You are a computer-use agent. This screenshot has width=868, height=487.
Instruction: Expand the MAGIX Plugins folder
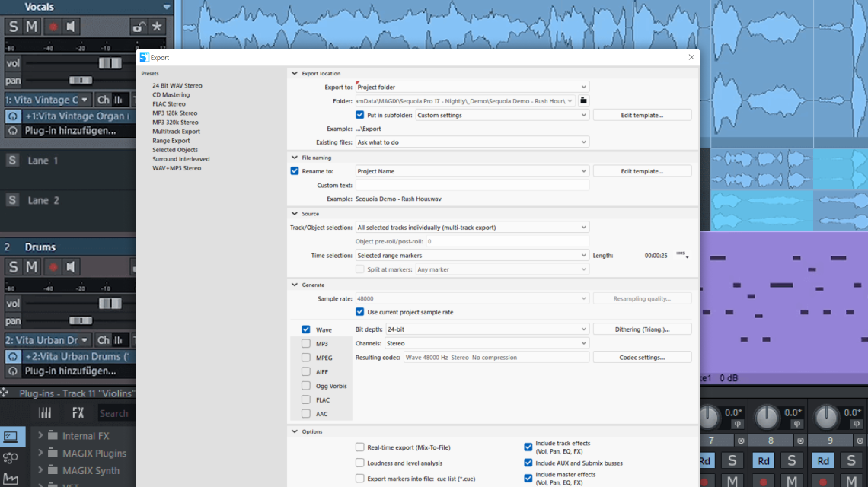(x=40, y=453)
